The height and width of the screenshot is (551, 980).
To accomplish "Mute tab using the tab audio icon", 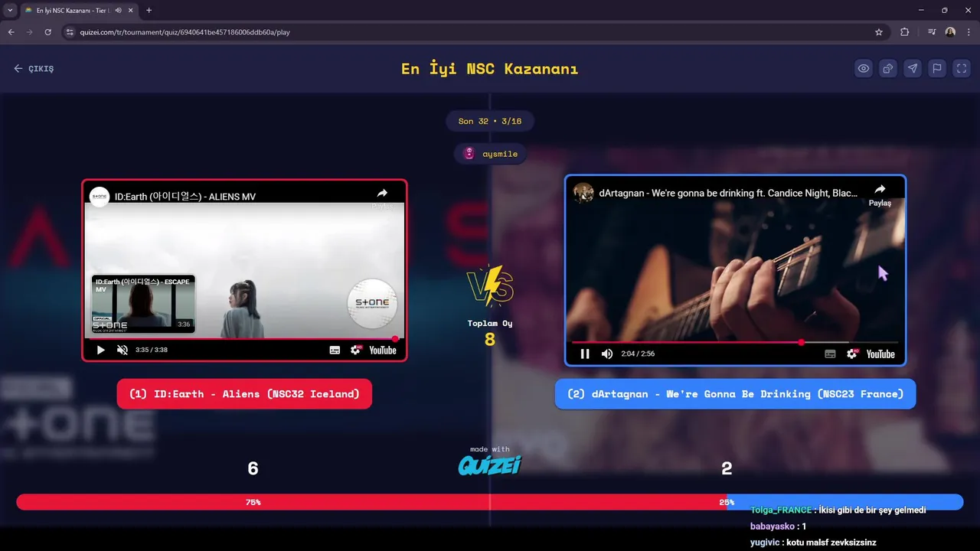I will [x=118, y=11].
